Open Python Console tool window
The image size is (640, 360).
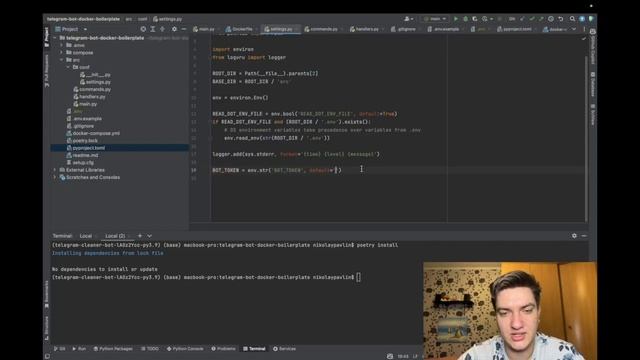185,349
